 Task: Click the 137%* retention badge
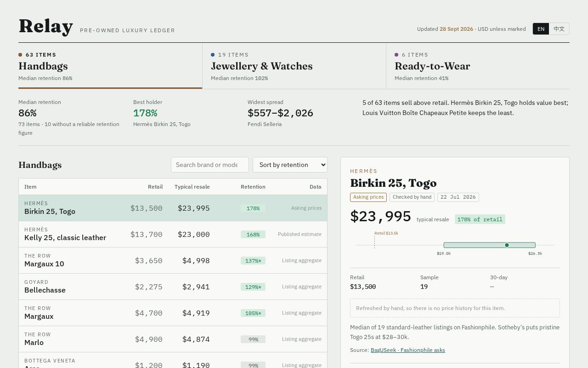coord(253,261)
